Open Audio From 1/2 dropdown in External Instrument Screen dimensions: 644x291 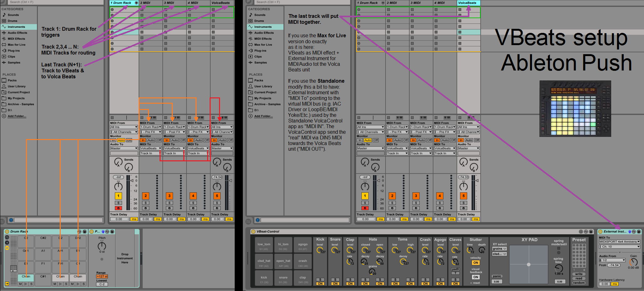[612, 260]
